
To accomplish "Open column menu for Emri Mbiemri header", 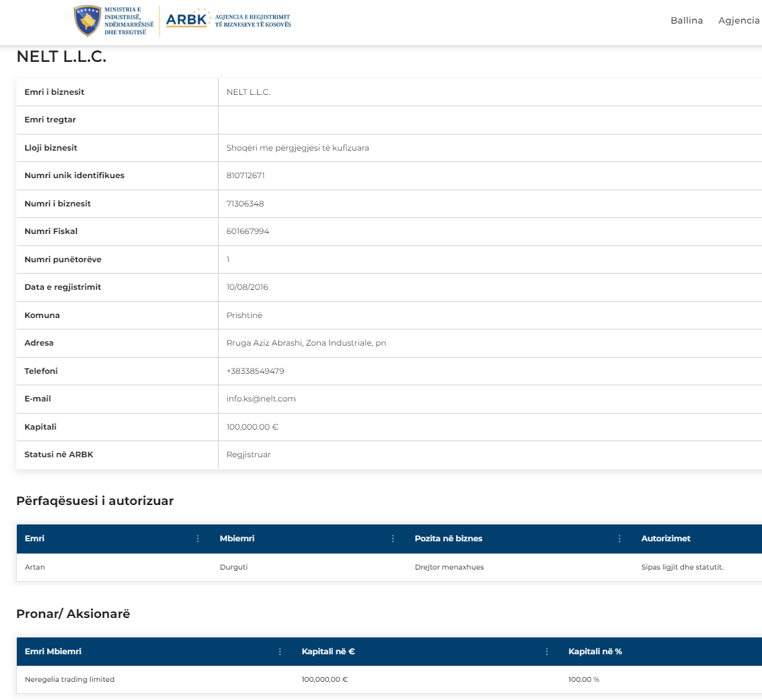I will (x=280, y=652).
